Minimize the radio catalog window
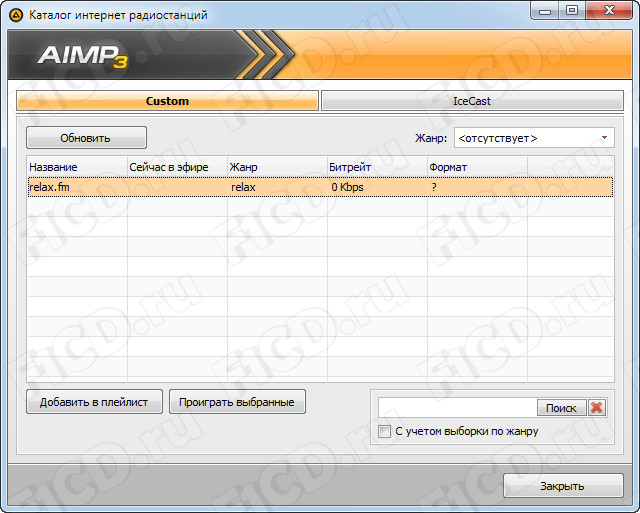This screenshot has height=513, width=640. tap(545, 11)
